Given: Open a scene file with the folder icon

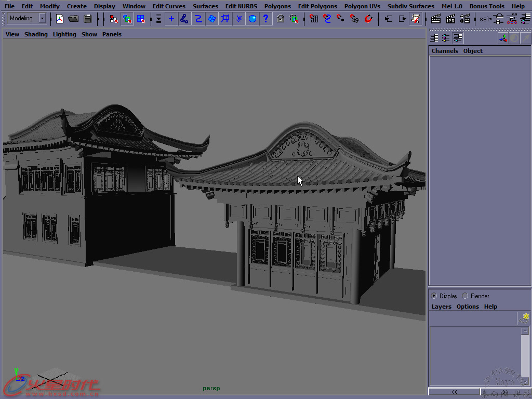Looking at the screenshot, I should [74, 18].
